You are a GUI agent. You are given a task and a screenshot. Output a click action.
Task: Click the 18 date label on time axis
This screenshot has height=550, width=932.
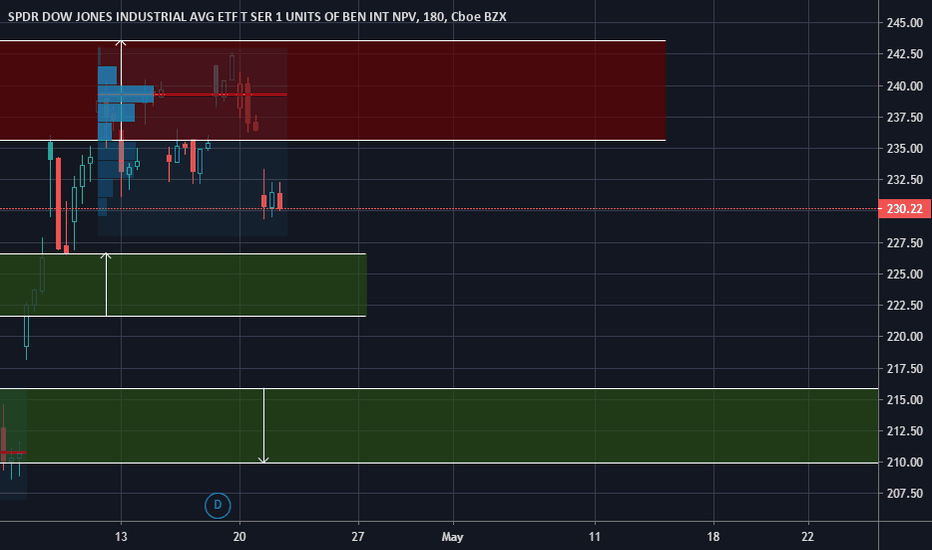coord(713,537)
